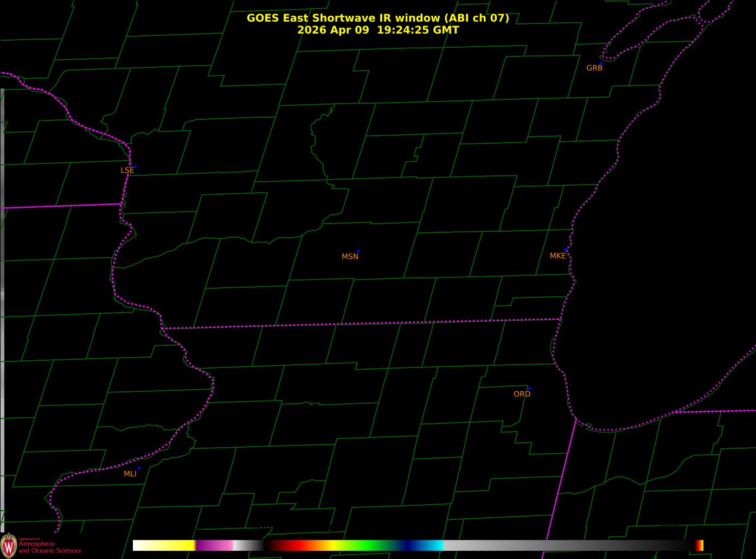
Task: Click the red-yellow tip at the color bar's right end
Action: click(x=700, y=545)
